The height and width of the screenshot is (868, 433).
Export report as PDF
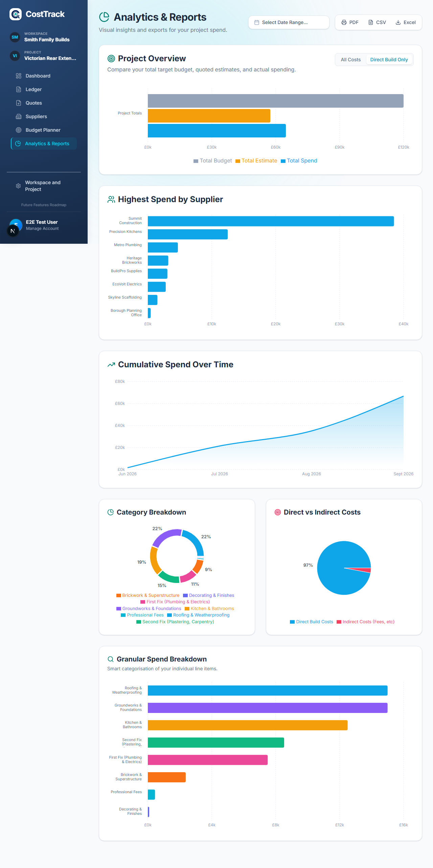tap(350, 22)
